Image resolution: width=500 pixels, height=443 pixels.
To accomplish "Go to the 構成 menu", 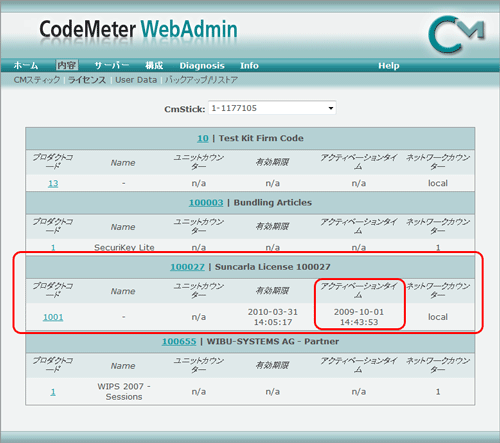I will (154, 65).
